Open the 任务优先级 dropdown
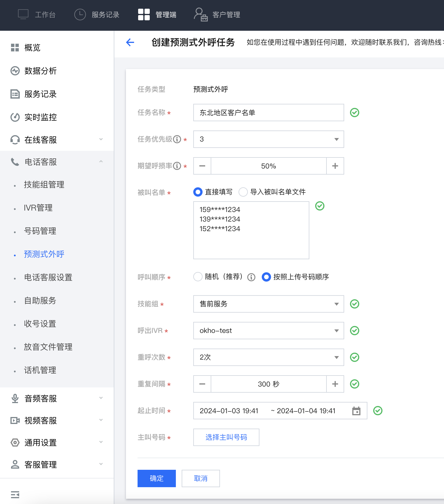Viewport: 444px width, 504px height. point(268,139)
